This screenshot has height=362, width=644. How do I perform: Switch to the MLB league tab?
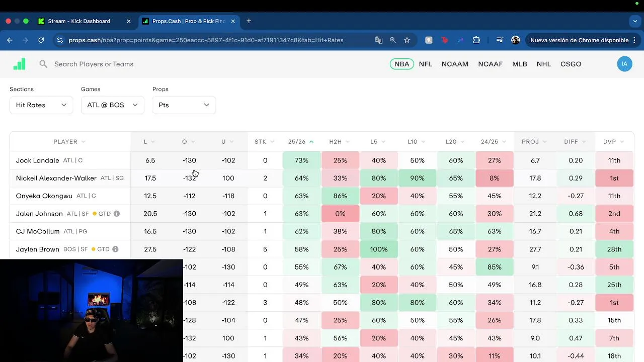[520, 64]
